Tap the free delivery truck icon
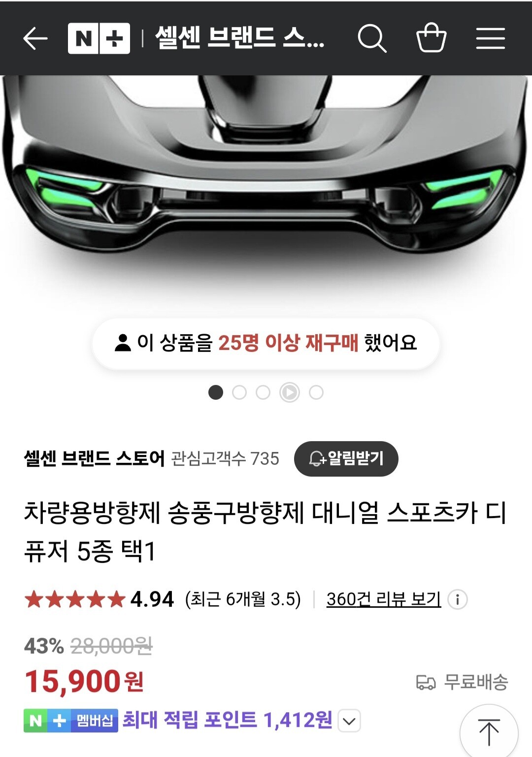The width and height of the screenshot is (532, 757). pos(426,683)
